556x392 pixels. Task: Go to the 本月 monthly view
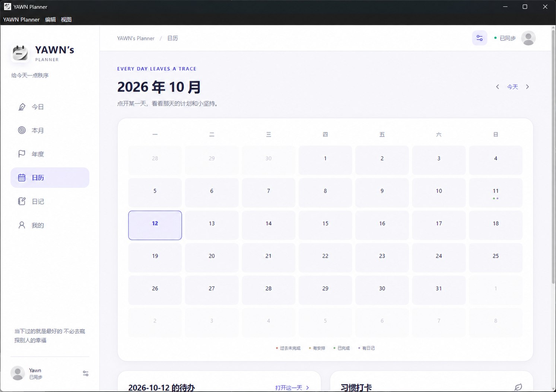[50, 130]
